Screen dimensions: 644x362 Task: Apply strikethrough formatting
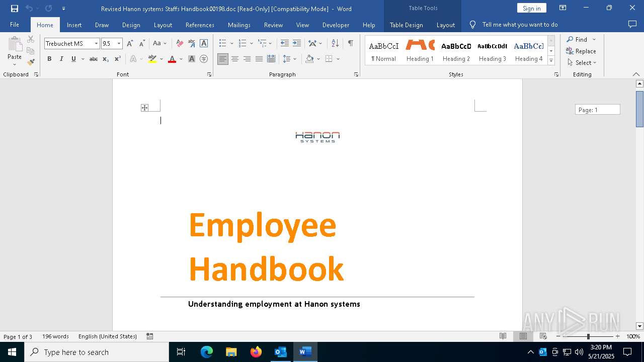pos(94,59)
